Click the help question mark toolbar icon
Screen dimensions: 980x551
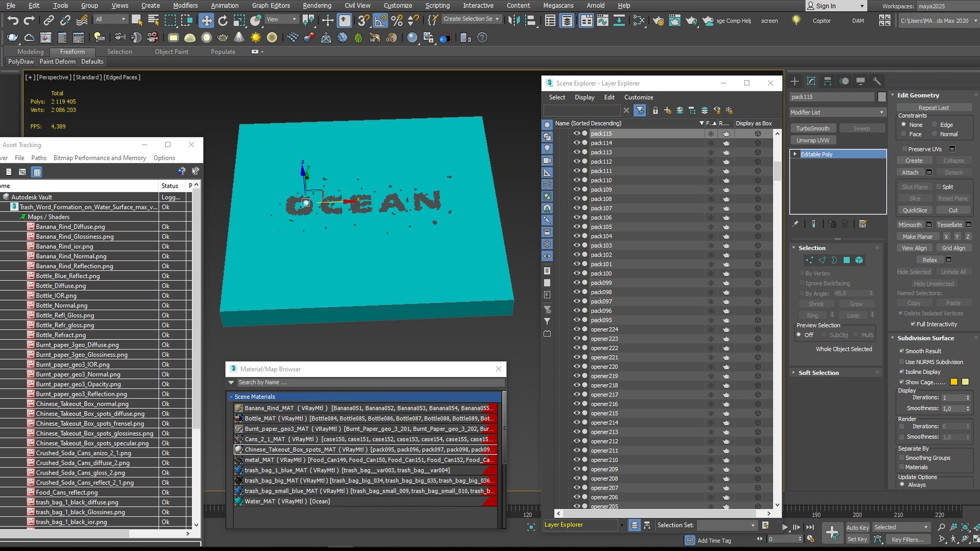482,38
